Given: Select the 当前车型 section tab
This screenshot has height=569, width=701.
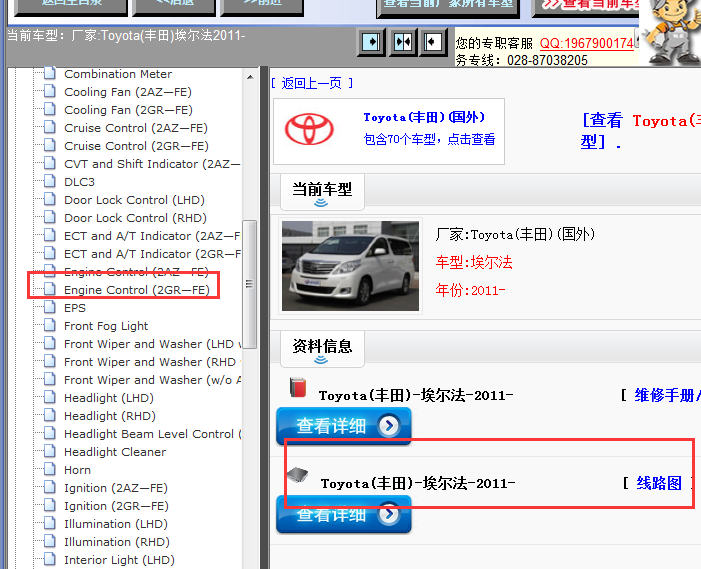Looking at the screenshot, I should (322, 192).
